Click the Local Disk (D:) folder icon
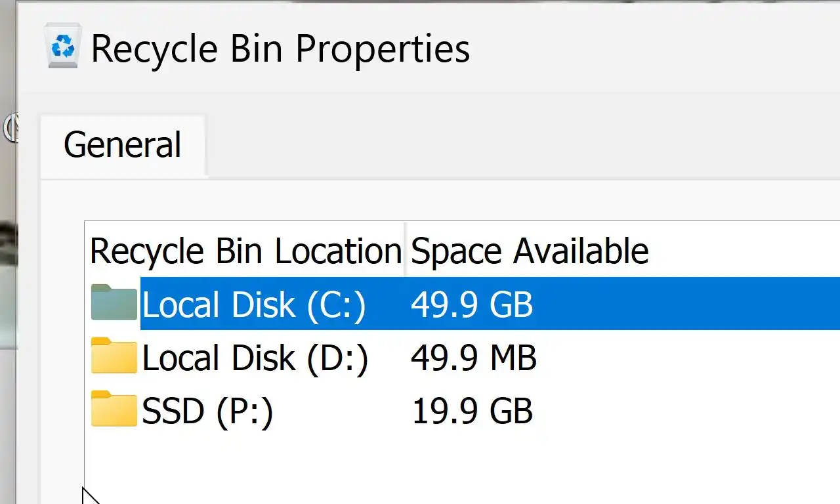 coord(114,357)
